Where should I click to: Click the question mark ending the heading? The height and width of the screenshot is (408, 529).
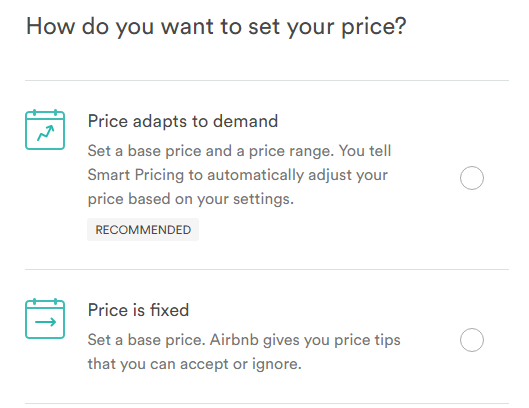401,26
